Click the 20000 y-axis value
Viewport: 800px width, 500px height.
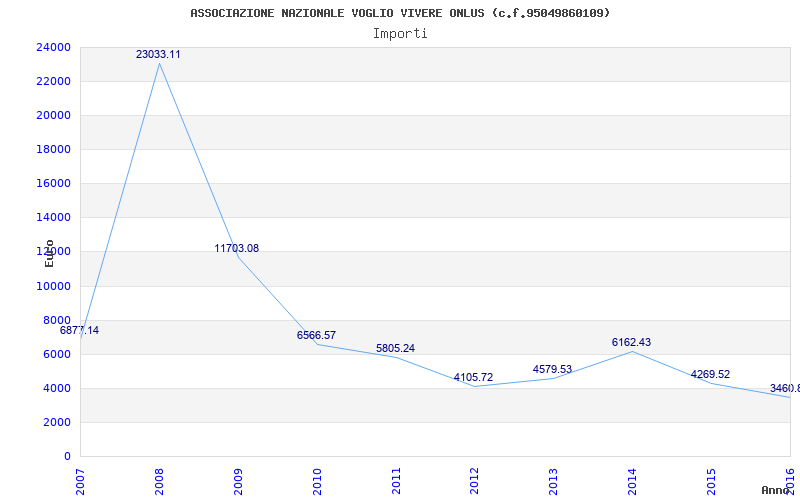tap(54, 115)
